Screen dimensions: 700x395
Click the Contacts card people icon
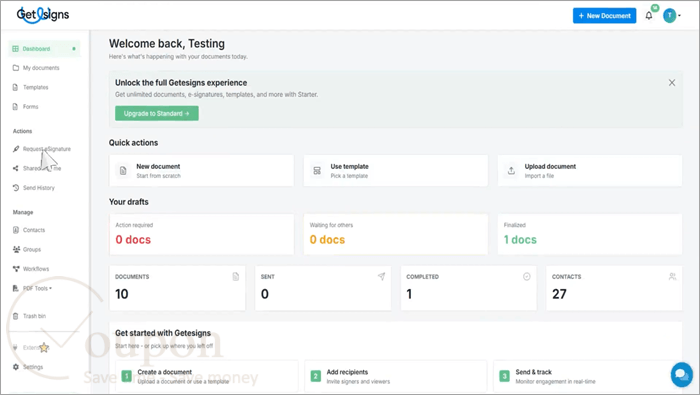tap(672, 277)
